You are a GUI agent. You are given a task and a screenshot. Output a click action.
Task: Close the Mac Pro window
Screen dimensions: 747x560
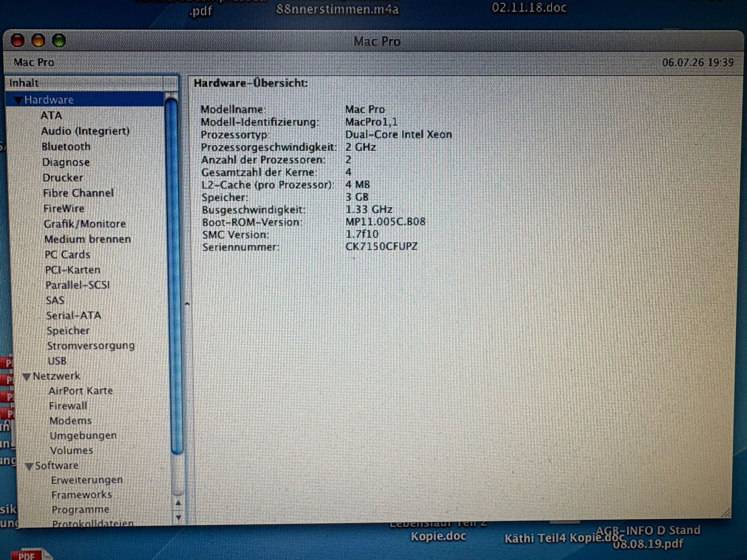click(x=17, y=41)
